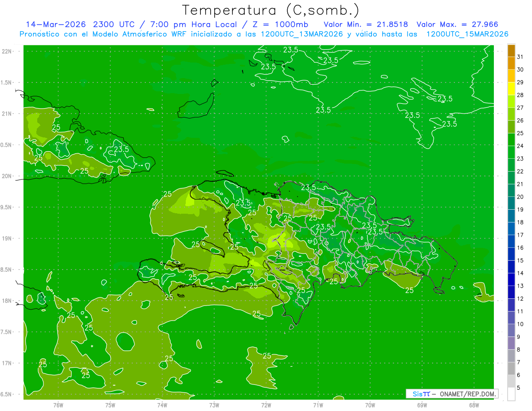Click the "76W" longitude axis label
This screenshot has height=411, width=532.
coord(58,405)
